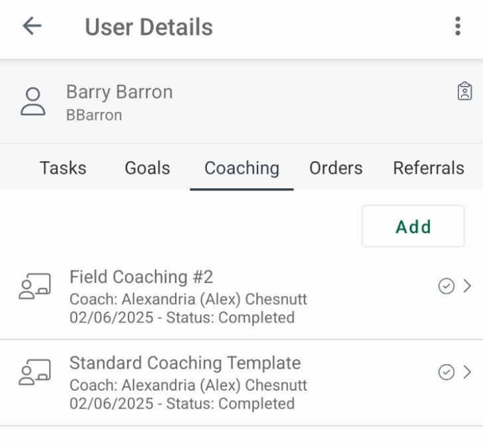Open the Standard Coaching Template entry title

pos(185,363)
